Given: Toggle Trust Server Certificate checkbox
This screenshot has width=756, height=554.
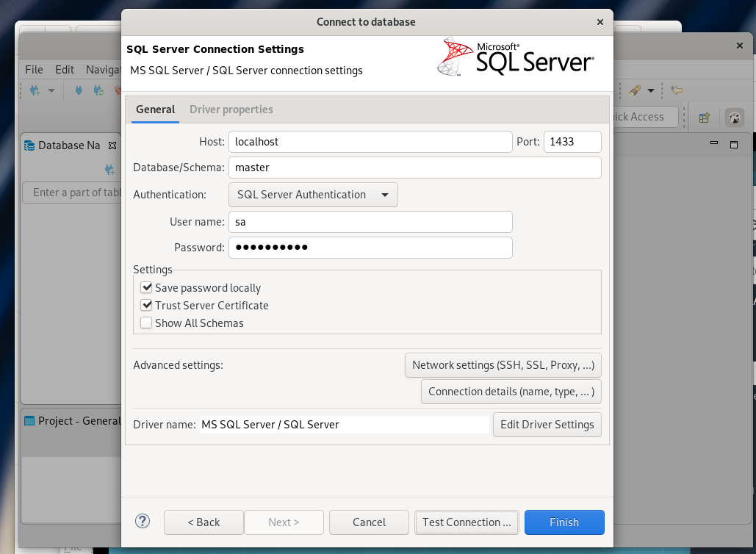Looking at the screenshot, I should pos(147,305).
